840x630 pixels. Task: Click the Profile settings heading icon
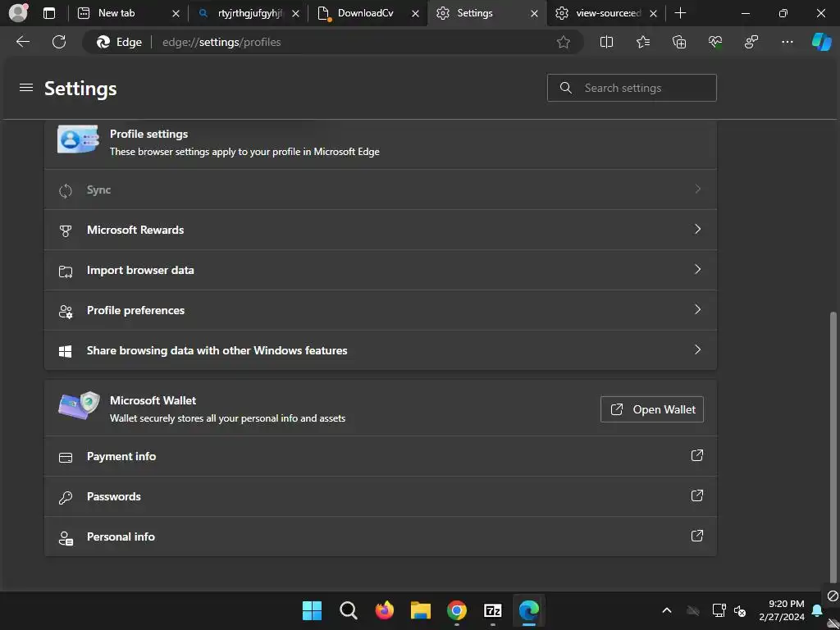78,139
